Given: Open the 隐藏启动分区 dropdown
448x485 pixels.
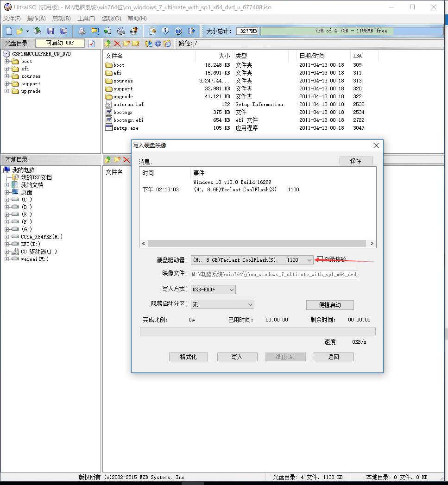Looking at the screenshot, I should (x=251, y=304).
